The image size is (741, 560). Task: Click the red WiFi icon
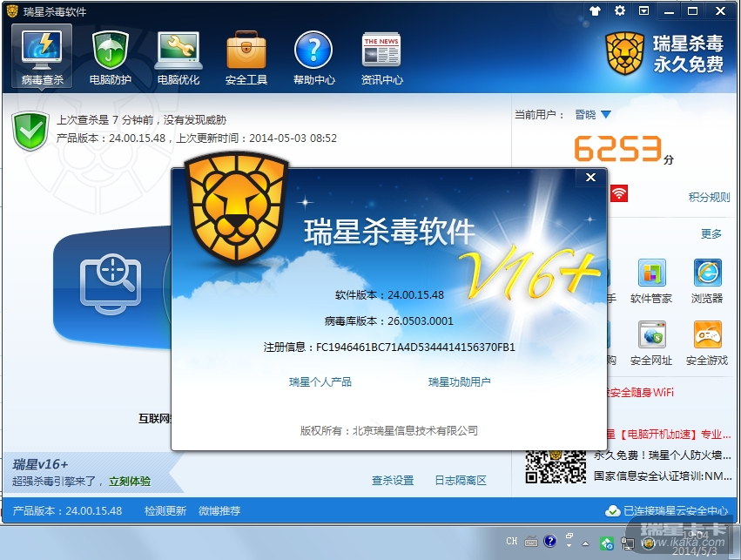tap(618, 193)
